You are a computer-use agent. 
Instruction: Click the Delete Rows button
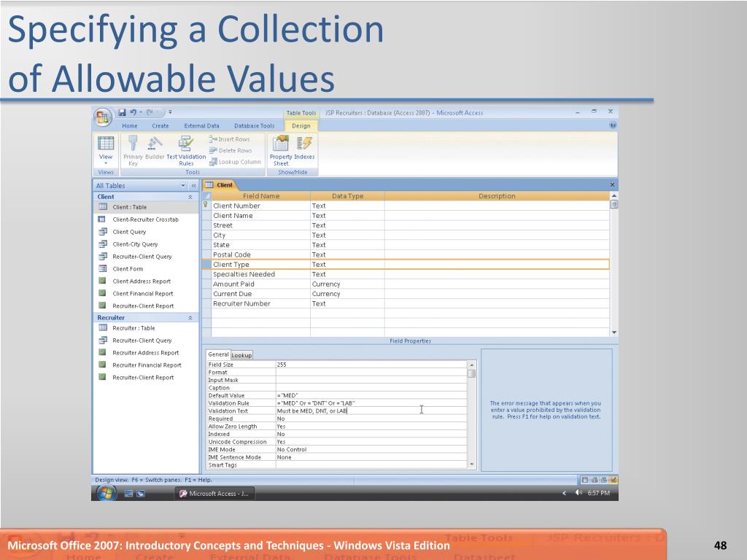tap(231, 150)
